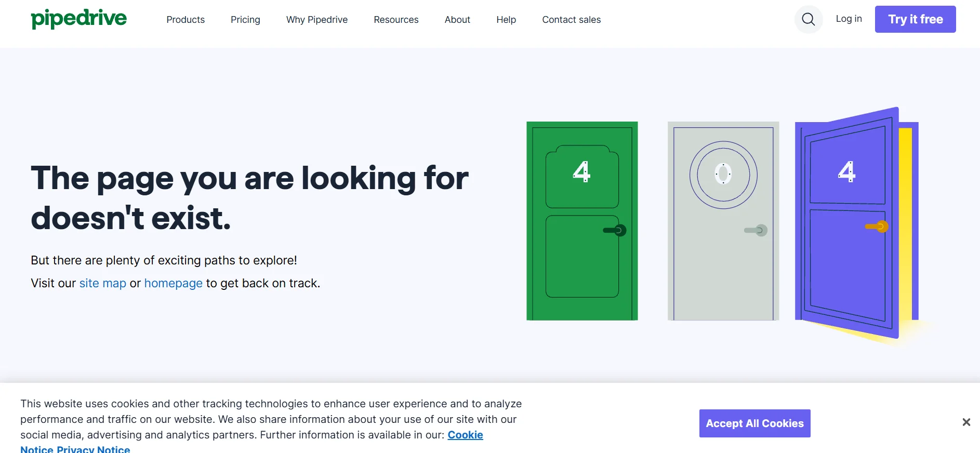980x453 pixels.
Task: Click the heading "The page you are looking for doesn't exist."
Action: pyautogui.click(x=249, y=197)
